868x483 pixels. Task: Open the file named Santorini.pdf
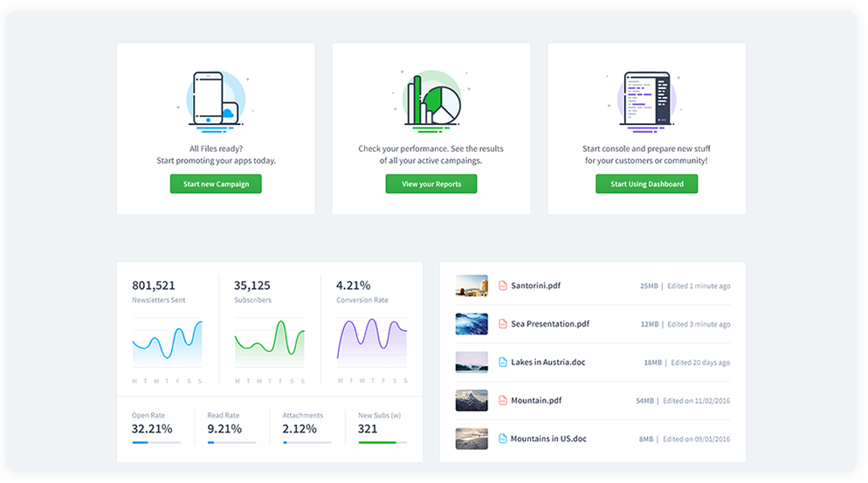pos(536,286)
